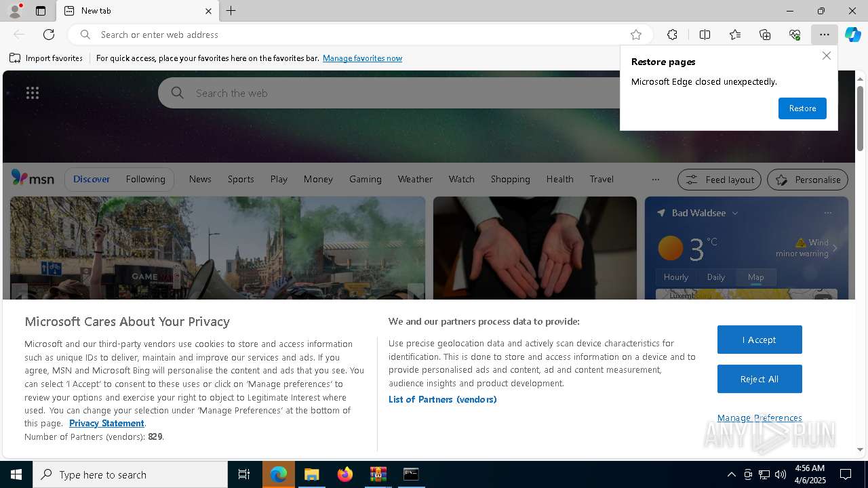Switch weather card to Hourly
Image resolution: width=868 pixels, height=488 pixels.
(x=676, y=277)
